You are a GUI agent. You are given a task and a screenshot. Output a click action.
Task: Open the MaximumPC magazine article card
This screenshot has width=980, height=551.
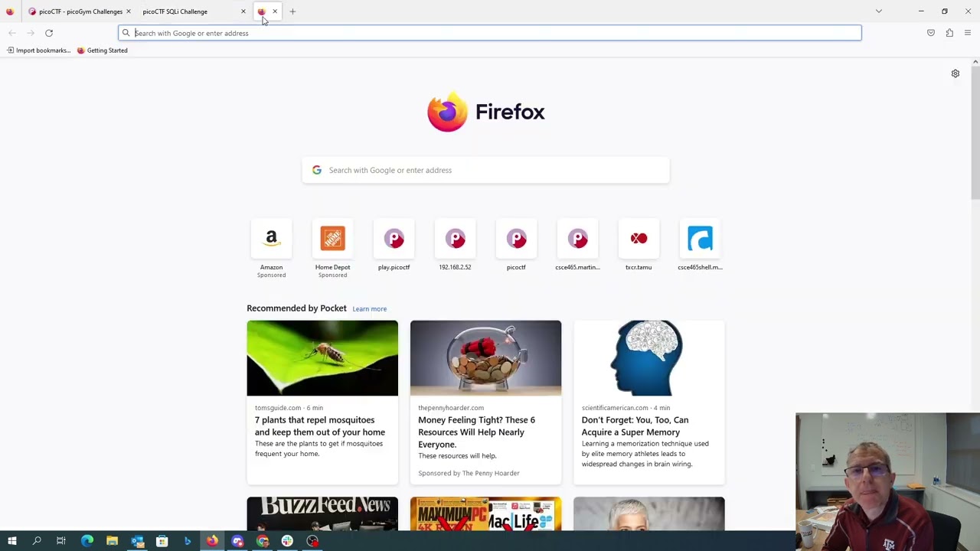(485, 514)
